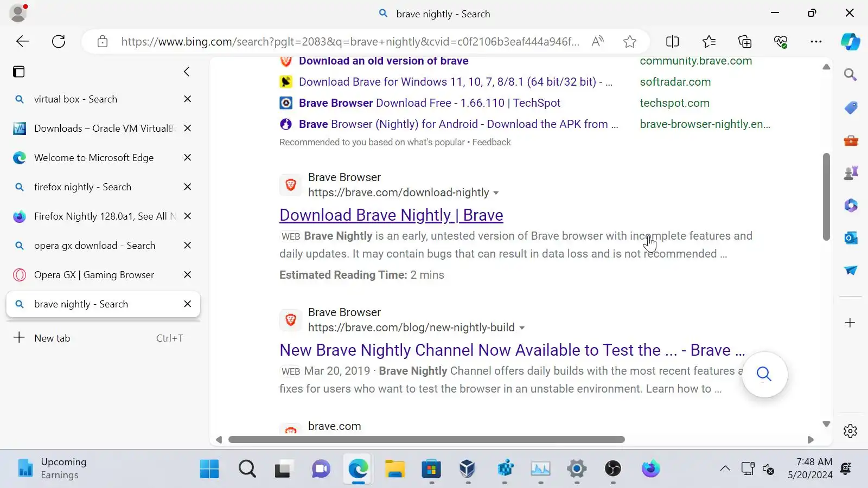Open the Collections panel

(x=745, y=42)
